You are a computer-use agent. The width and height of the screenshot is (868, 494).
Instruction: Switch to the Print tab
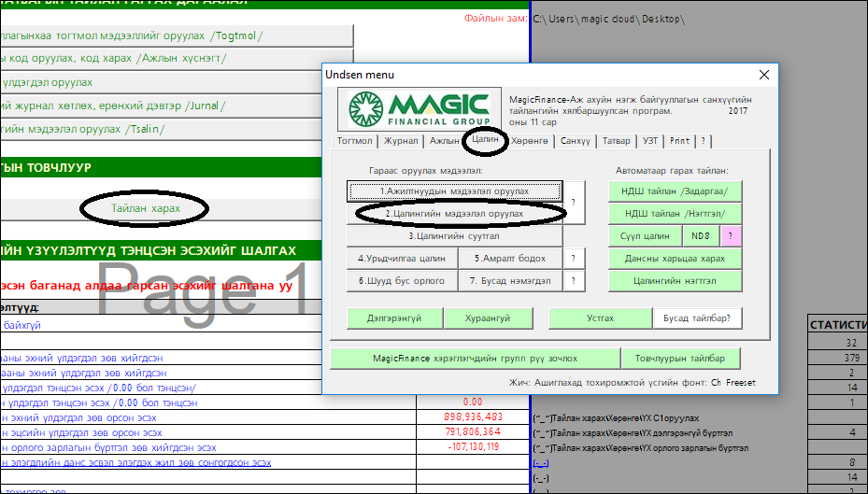(679, 141)
